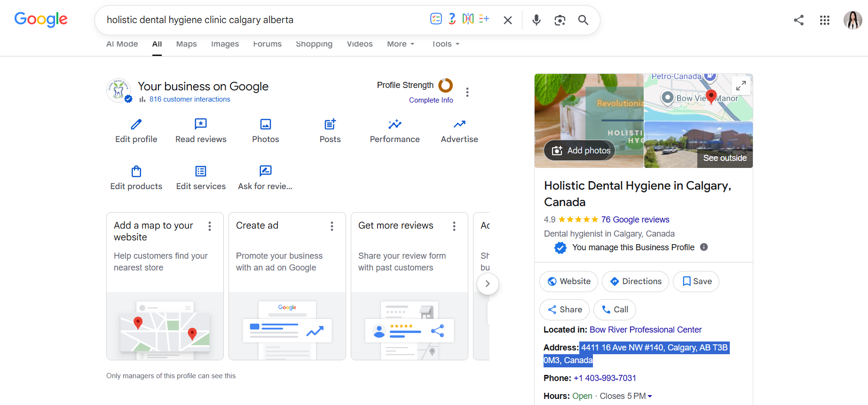Click the Add photos button
The width and height of the screenshot is (868, 405).
click(580, 151)
